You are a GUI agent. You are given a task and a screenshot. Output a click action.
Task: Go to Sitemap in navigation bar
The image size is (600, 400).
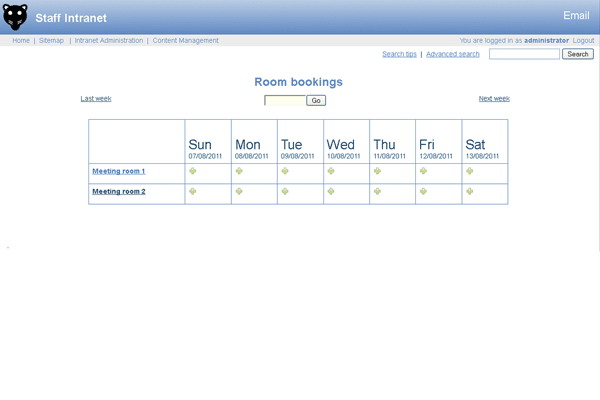tap(51, 41)
